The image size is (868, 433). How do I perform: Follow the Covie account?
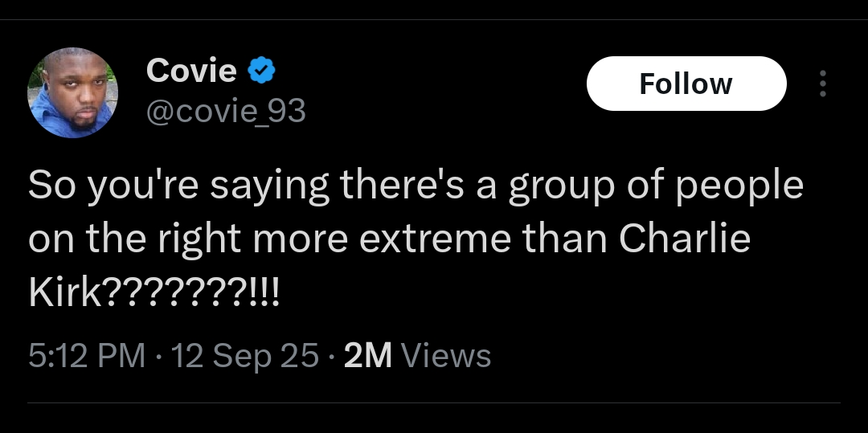click(x=686, y=84)
